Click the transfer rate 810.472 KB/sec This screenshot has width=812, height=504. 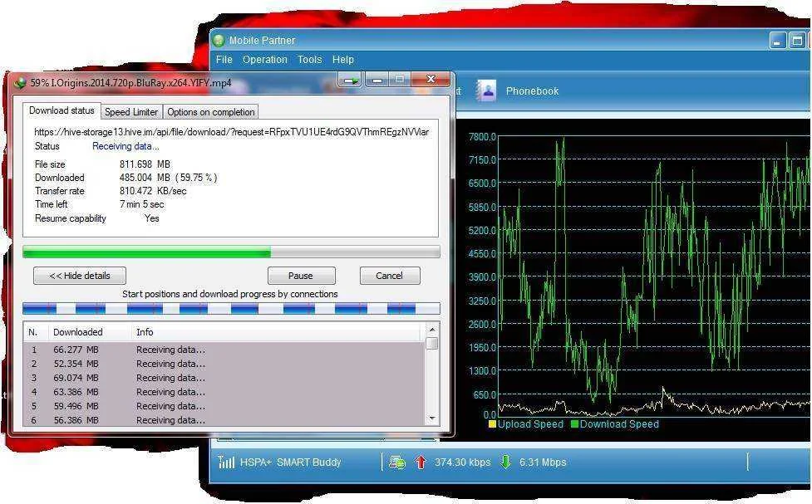[x=153, y=191]
